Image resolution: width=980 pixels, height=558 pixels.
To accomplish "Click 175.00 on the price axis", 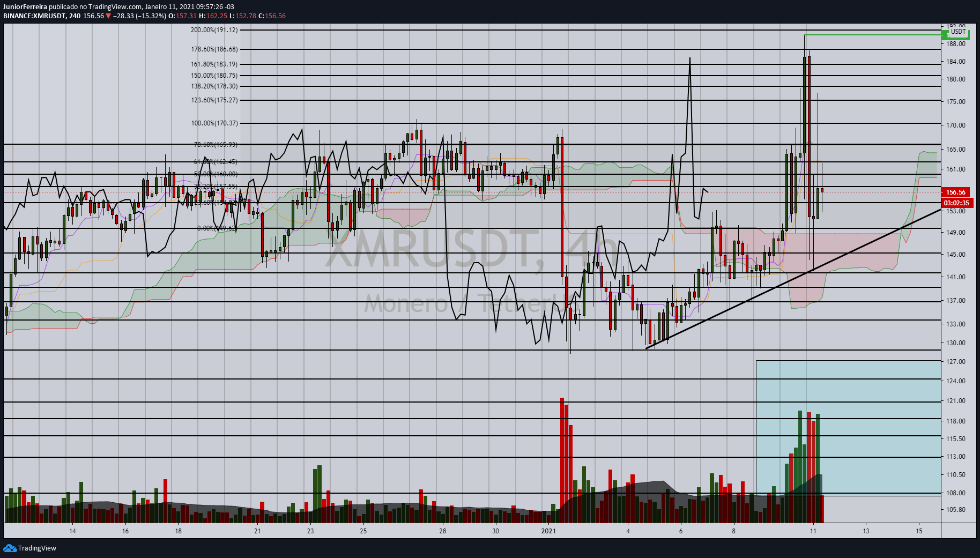I will (x=956, y=102).
